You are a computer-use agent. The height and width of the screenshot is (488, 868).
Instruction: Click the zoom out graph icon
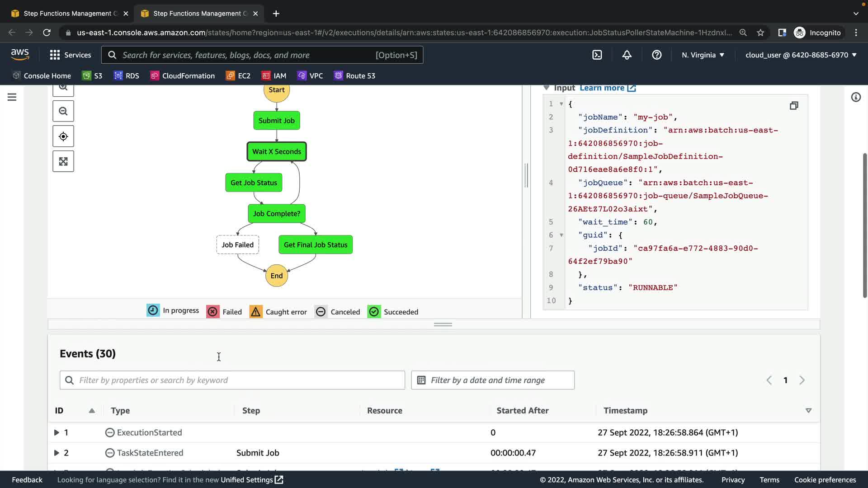pyautogui.click(x=63, y=111)
